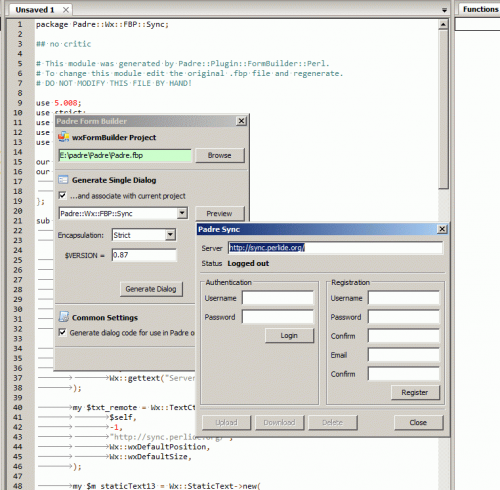Close the Padre Sync dialog
The height and width of the screenshot is (490, 500).
pos(442,229)
